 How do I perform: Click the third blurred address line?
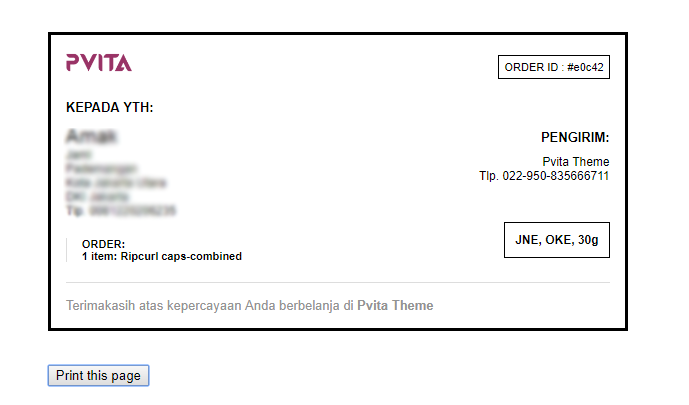tap(116, 183)
